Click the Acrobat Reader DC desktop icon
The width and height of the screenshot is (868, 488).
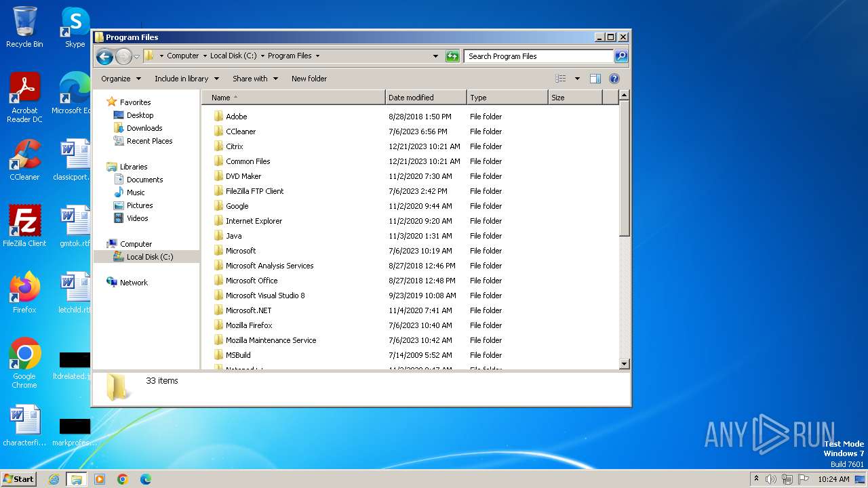pyautogui.click(x=24, y=98)
